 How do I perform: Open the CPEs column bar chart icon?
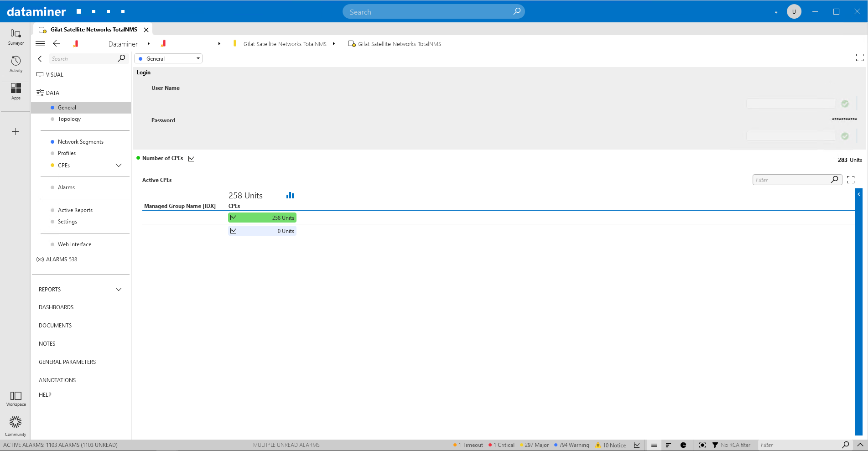tap(290, 195)
